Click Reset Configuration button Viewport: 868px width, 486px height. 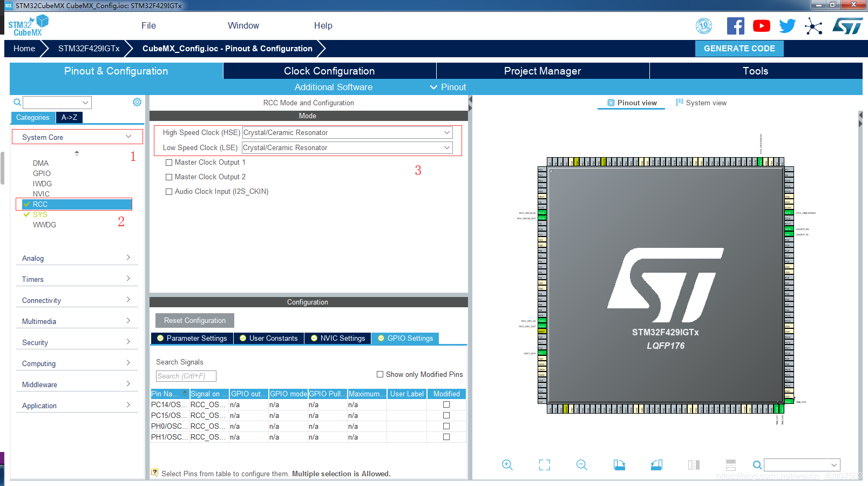coord(195,320)
